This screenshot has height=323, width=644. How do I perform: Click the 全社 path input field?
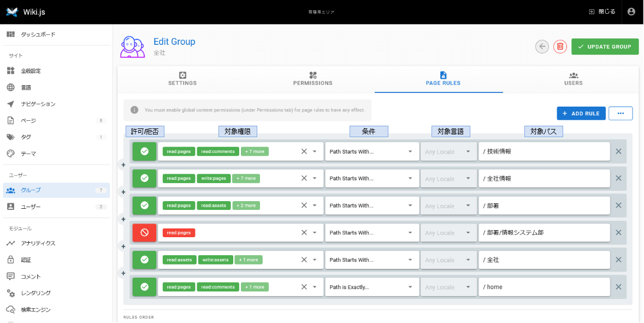(x=543, y=260)
